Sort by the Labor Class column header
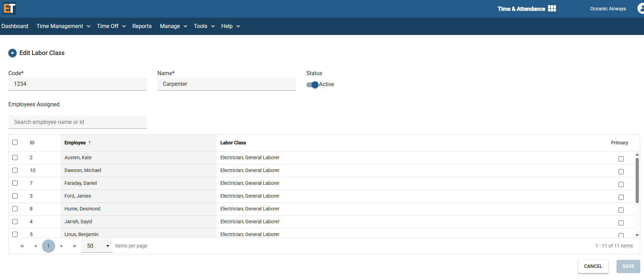 click(x=233, y=143)
